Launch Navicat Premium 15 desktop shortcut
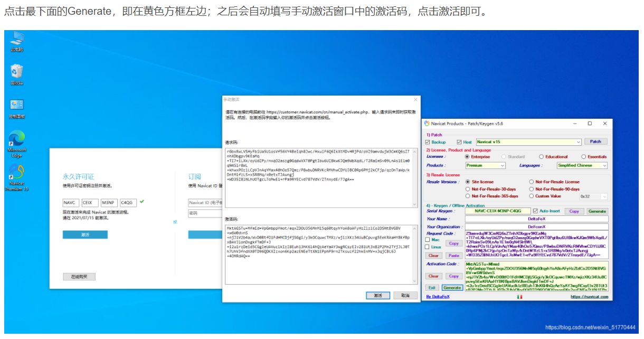The width and height of the screenshot is (644, 339). tap(17, 178)
